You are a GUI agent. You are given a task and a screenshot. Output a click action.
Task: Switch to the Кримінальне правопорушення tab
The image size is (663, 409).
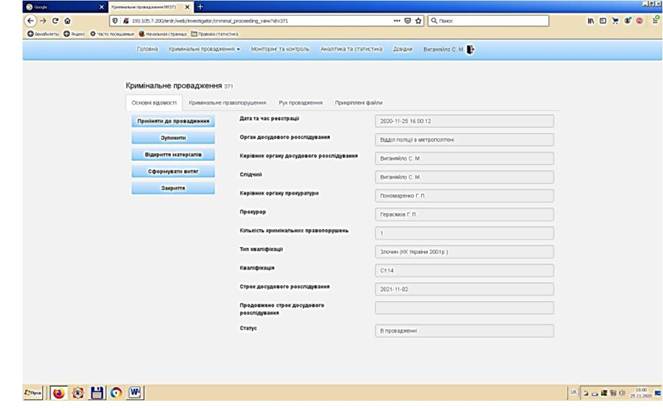[227, 103]
